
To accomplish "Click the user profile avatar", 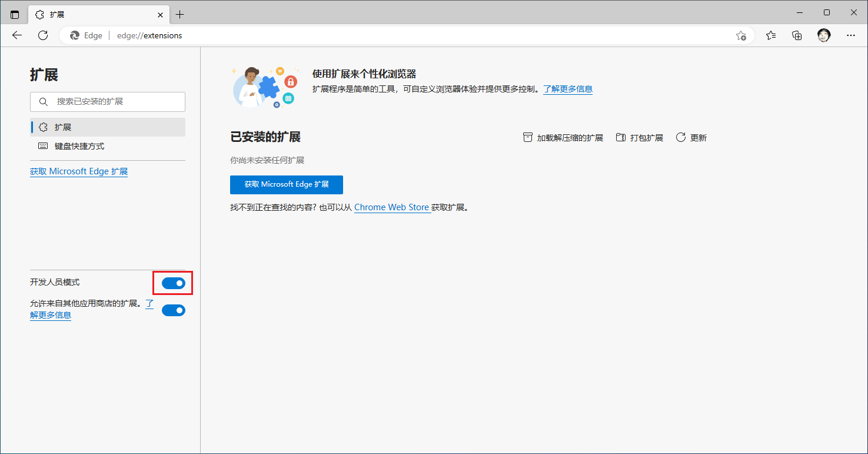I will [824, 35].
